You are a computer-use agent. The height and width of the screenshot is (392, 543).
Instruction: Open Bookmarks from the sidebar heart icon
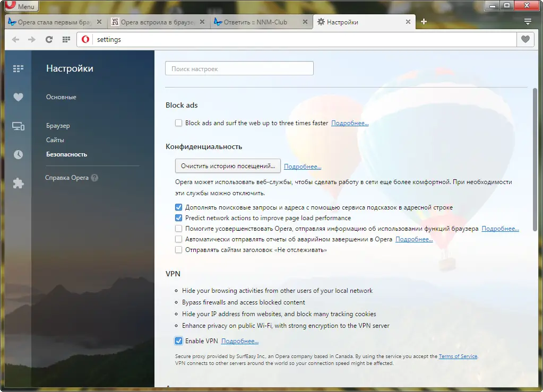(x=19, y=97)
